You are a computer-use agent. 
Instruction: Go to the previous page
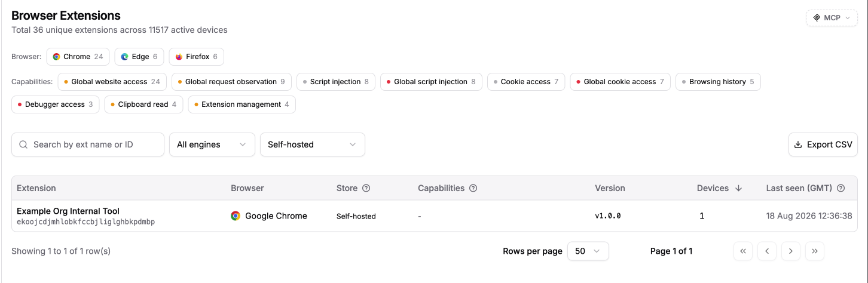pos(767,251)
